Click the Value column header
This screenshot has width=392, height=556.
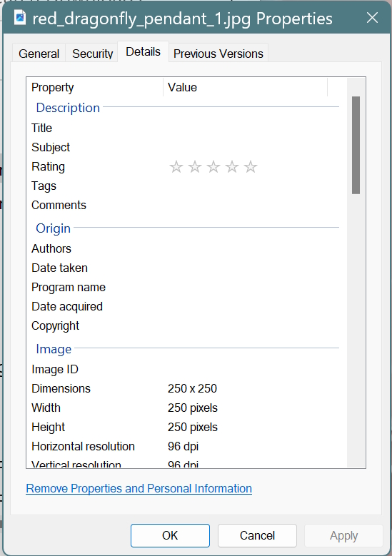click(245, 87)
